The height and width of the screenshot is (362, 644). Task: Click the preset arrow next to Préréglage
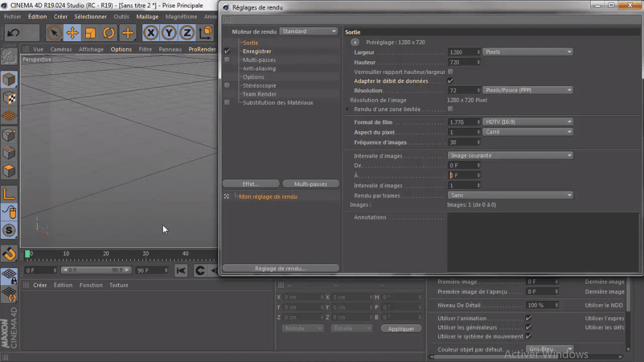point(356,42)
